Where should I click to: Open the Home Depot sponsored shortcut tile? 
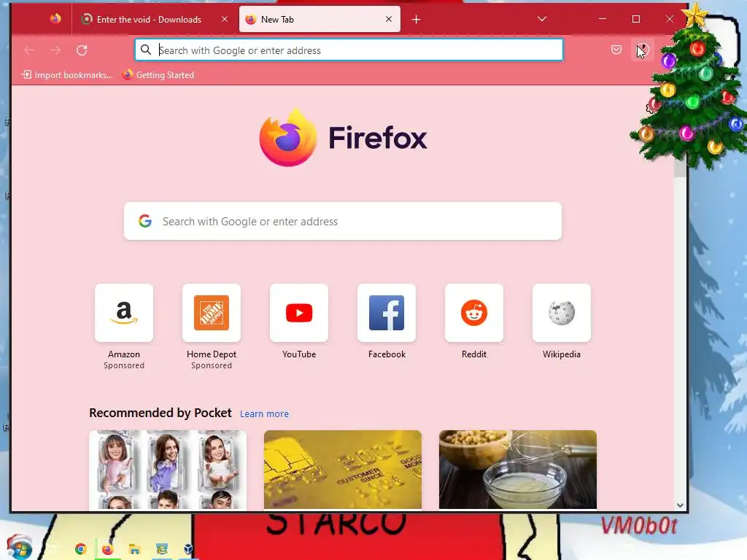pos(212,313)
